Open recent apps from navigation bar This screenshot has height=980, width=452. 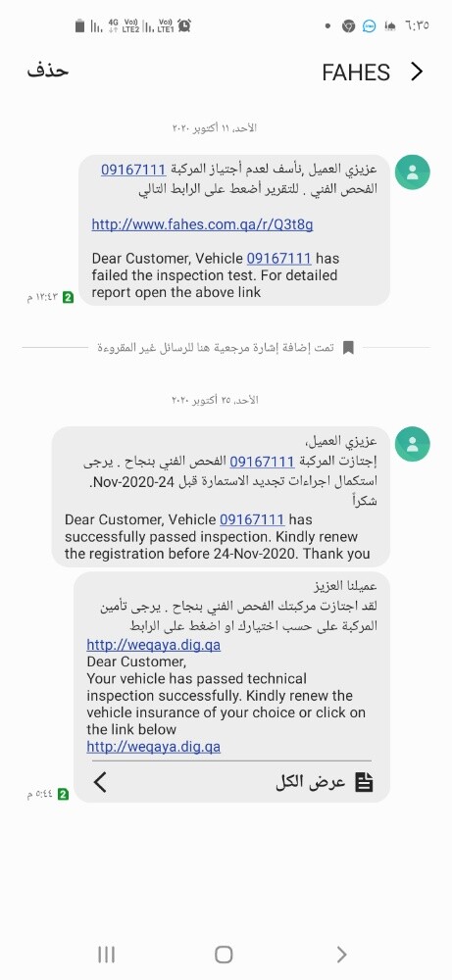tap(106, 955)
